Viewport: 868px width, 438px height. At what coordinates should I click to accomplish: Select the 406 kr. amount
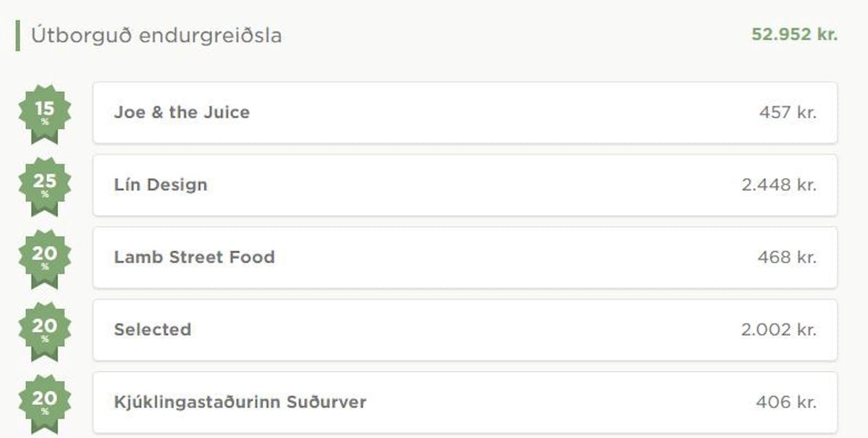tap(786, 402)
